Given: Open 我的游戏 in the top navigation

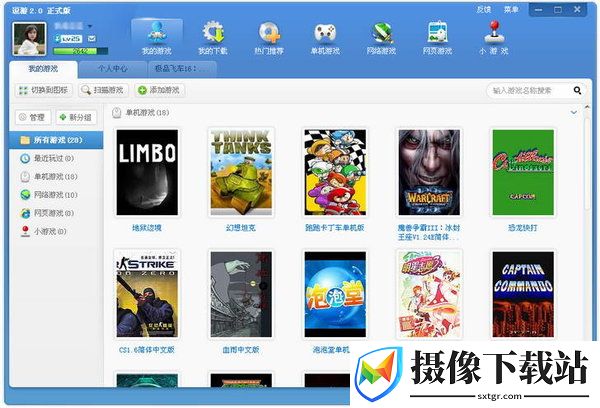Looking at the screenshot, I should (157, 38).
